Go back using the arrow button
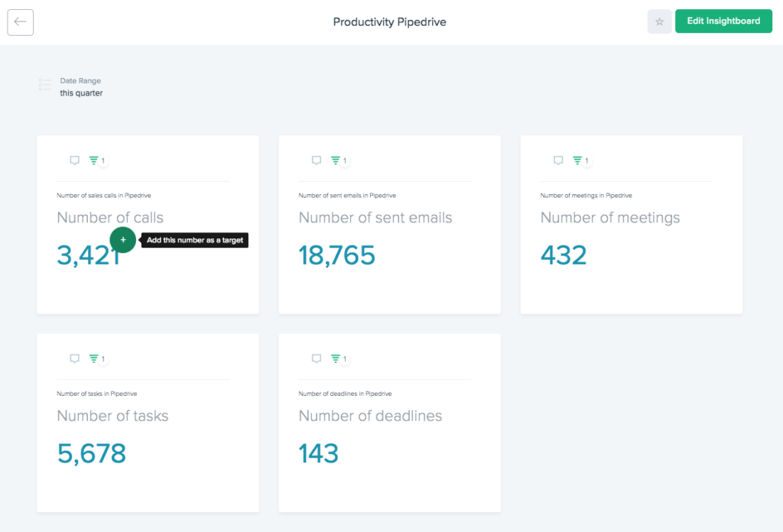The height and width of the screenshot is (532, 783). [x=21, y=22]
